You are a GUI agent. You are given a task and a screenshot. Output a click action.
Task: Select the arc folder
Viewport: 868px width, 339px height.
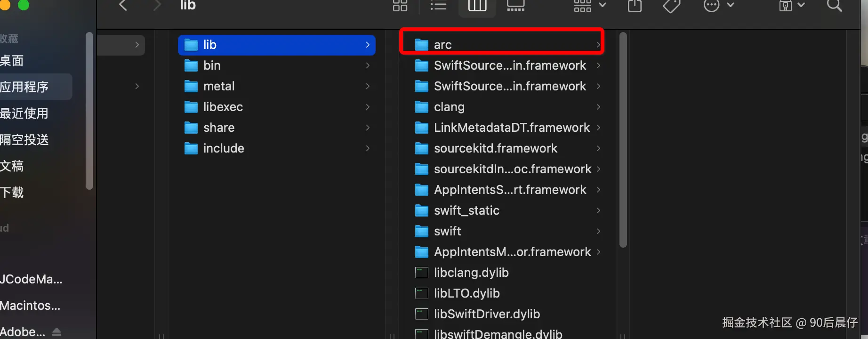442,45
